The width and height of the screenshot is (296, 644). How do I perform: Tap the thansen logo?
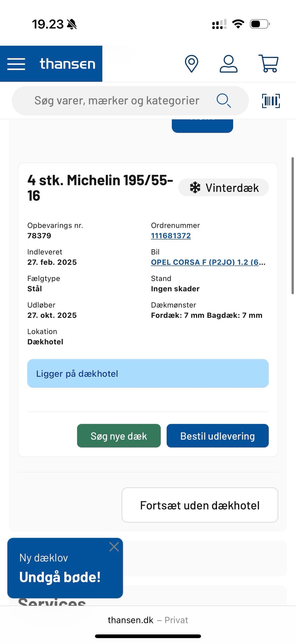(68, 64)
